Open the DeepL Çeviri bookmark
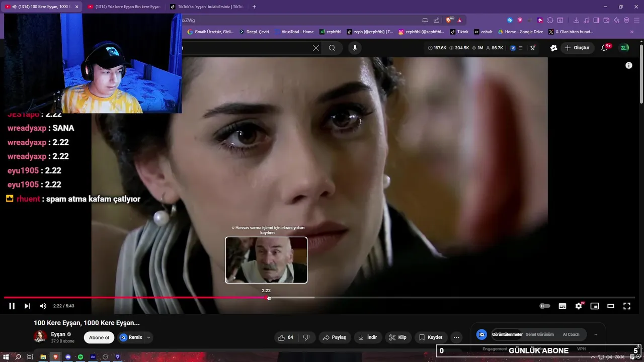This screenshot has height=362, width=644. (x=254, y=32)
